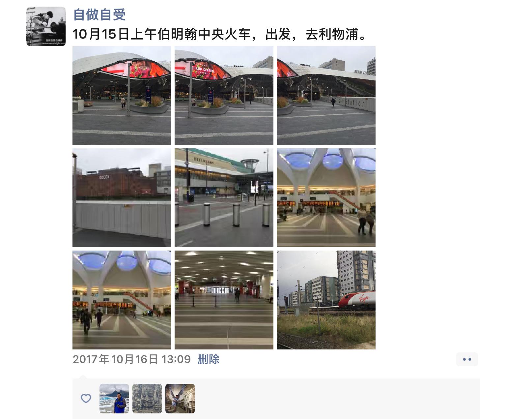The height and width of the screenshot is (420, 506).
Task: Open first photo of Grand Central screen
Action: (122, 96)
